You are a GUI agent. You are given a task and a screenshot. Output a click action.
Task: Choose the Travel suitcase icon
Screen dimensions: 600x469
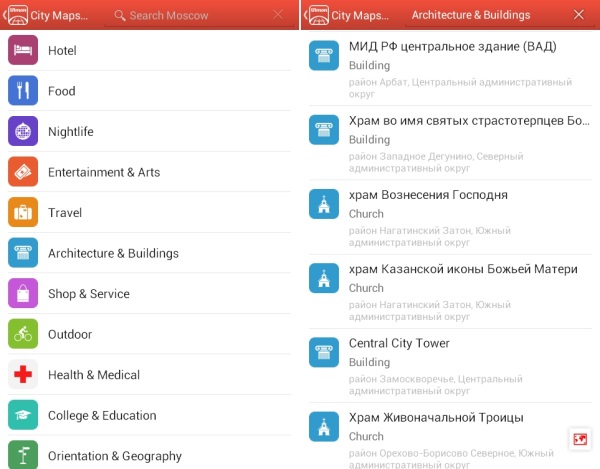pyautogui.click(x=23, y=212)
